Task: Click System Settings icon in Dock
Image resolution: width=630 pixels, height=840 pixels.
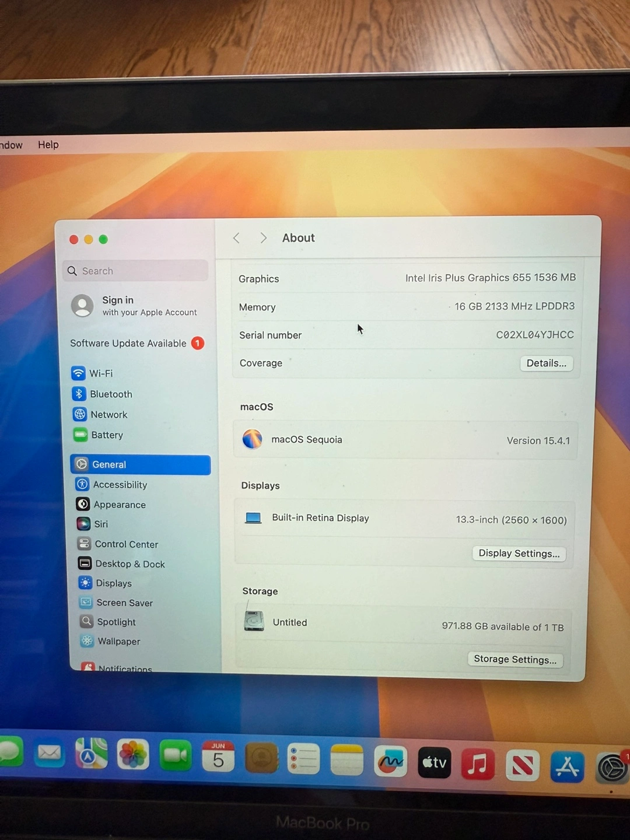Action: click(611, 768)
